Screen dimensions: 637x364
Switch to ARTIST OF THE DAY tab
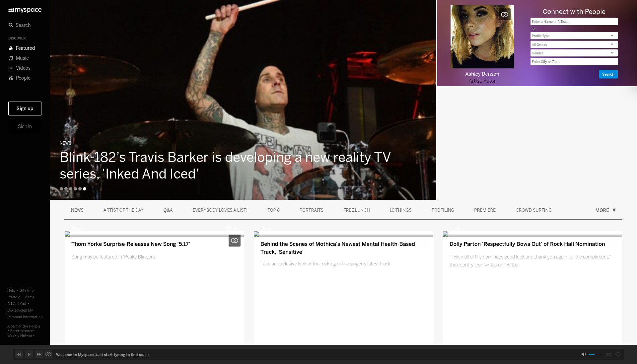(x=123, y=210)
